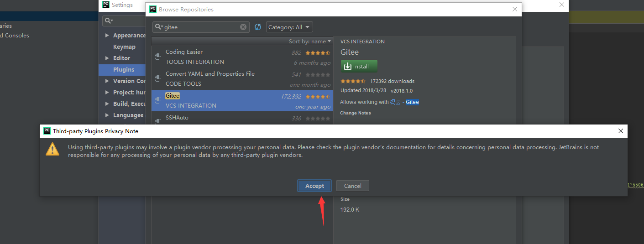Select the Gitee plugin row
This screenshot has width=644, height=244.
click(242, 100)
